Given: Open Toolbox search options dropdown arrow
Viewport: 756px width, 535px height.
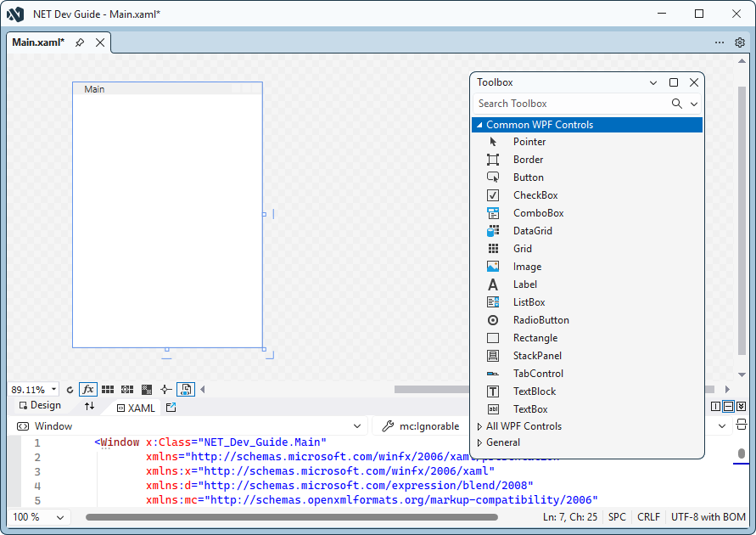Looking at the screenshot, I should [x=694, y=104].
